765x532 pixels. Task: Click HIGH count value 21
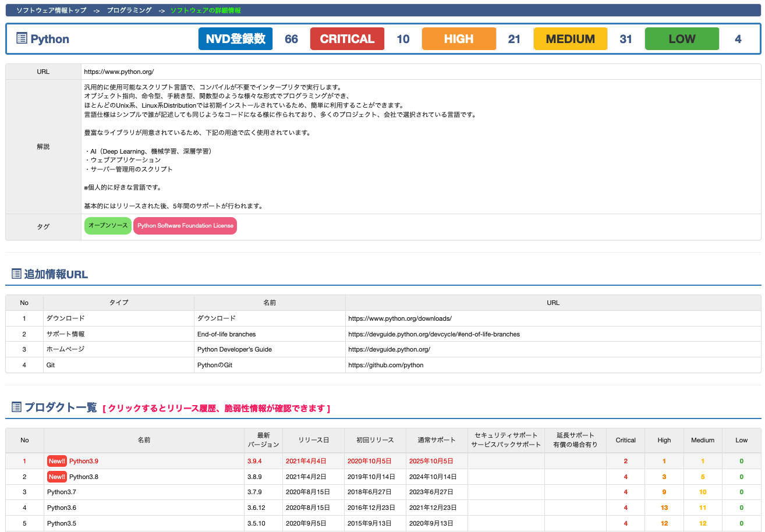(514, 39)
